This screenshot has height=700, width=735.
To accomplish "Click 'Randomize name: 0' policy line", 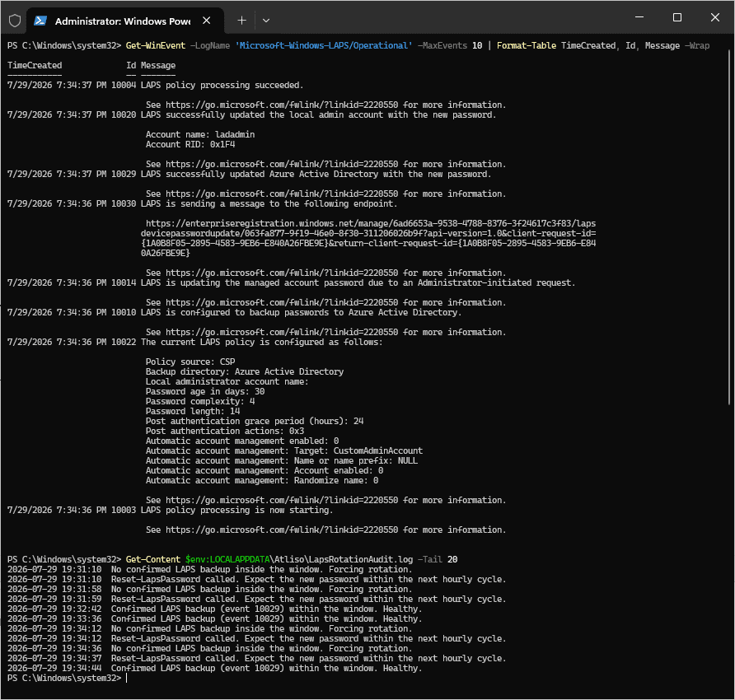I will click(262, 480).
